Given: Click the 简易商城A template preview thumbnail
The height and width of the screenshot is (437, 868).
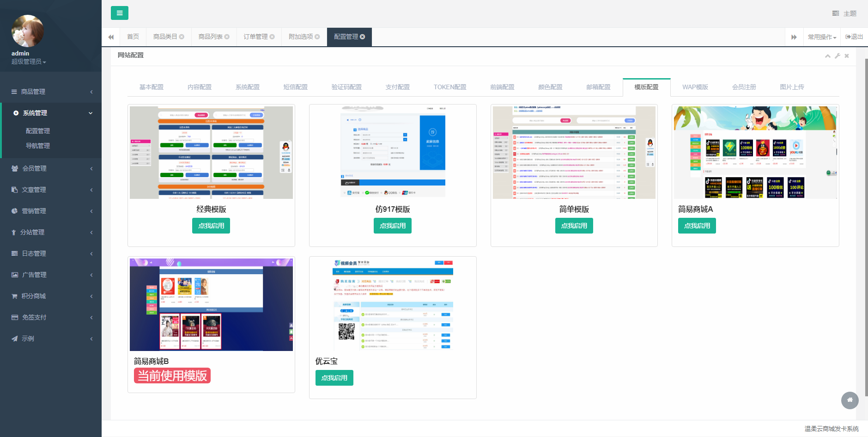Looking at the screenshot, I should (x=755, y=153).
